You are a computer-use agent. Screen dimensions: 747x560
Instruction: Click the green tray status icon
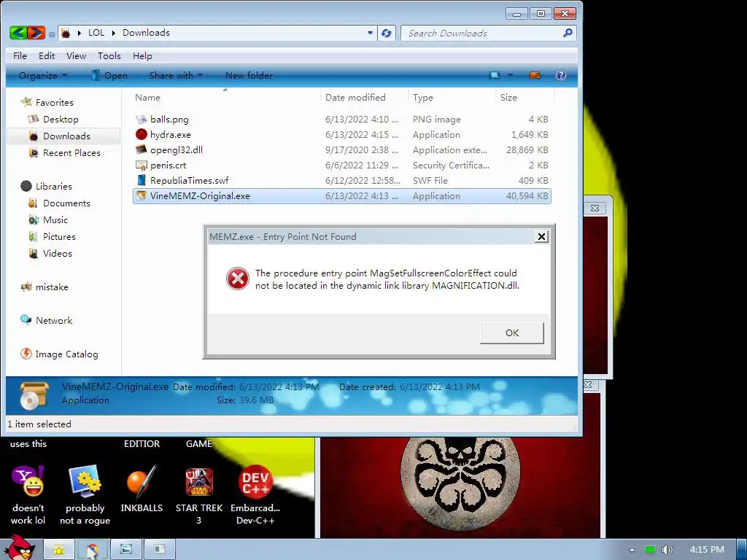[650, 550]
